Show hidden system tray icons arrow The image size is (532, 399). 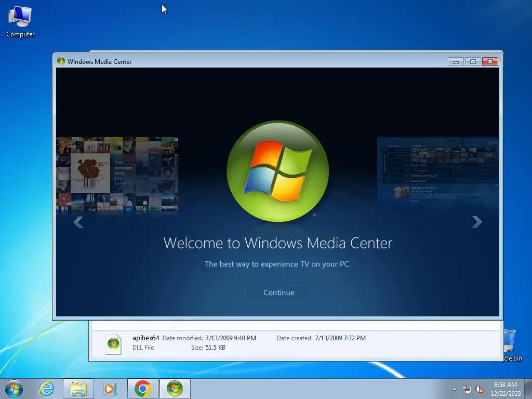(x=454, y=389)
